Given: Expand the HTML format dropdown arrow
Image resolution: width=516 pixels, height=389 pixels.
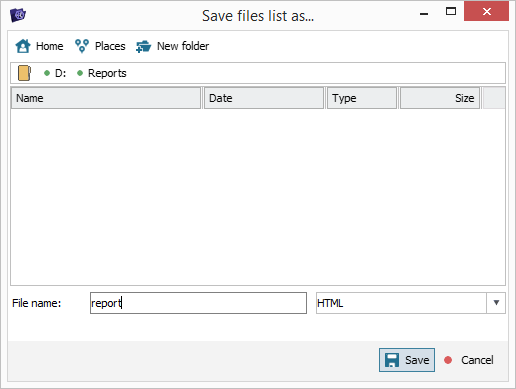Looking at the screenshot, I should click(496, 303).
